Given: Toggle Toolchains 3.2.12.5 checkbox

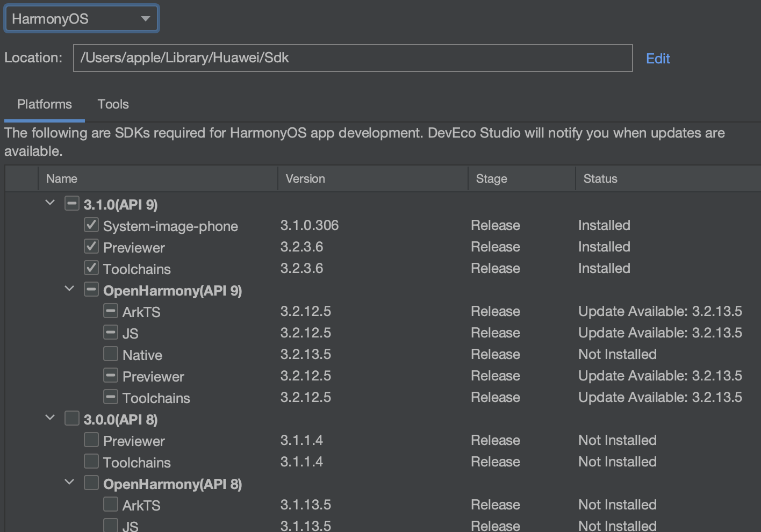Looking at the screenshot, I should (111, 397).
